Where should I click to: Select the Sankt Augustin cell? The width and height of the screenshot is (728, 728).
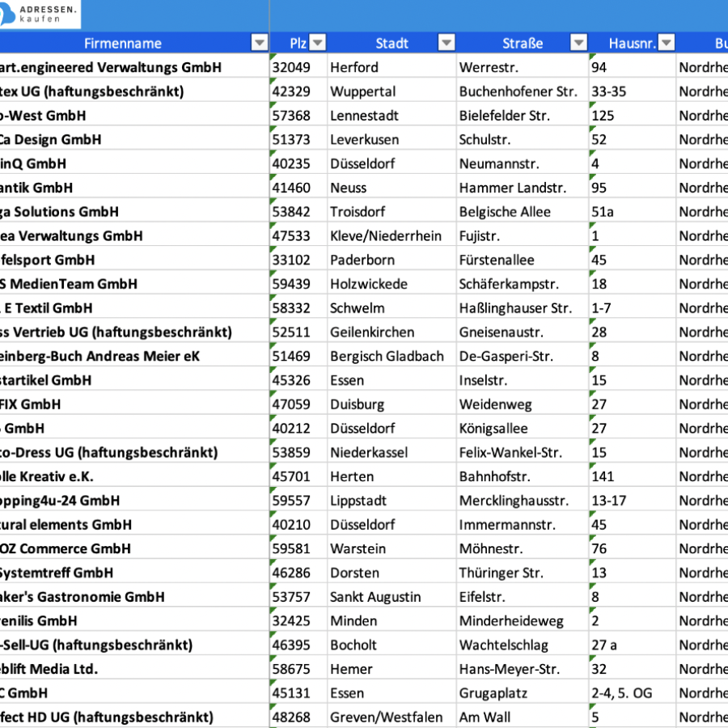(x=392, y=599)
